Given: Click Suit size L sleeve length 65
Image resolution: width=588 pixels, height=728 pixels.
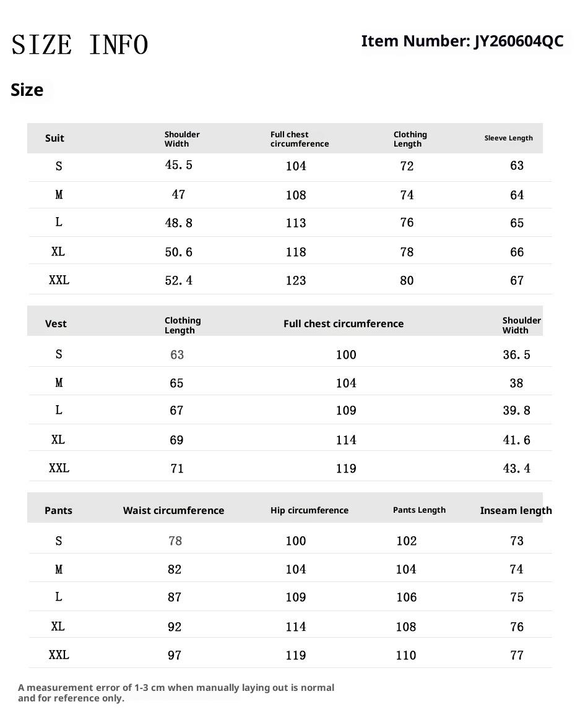Looking at the screenshot, I should tap(516, 223).
